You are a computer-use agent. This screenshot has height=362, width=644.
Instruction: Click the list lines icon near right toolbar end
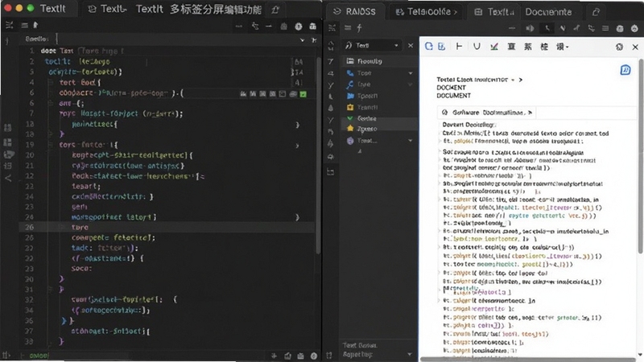[x=605, y=28]
